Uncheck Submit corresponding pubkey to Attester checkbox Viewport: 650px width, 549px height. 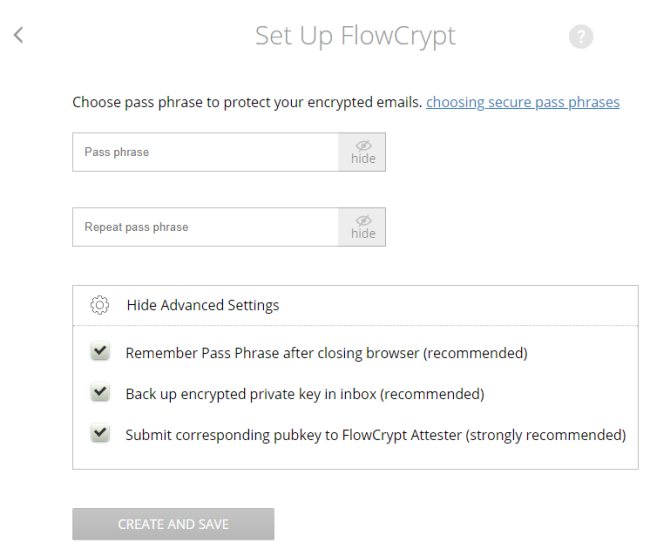click(100, 433)
